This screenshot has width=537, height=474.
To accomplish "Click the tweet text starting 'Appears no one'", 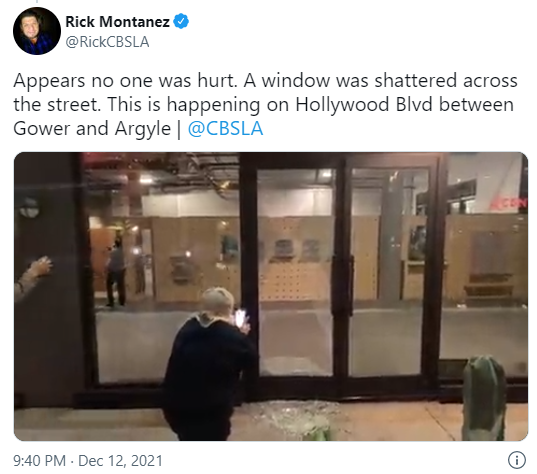I will point(265,104).
